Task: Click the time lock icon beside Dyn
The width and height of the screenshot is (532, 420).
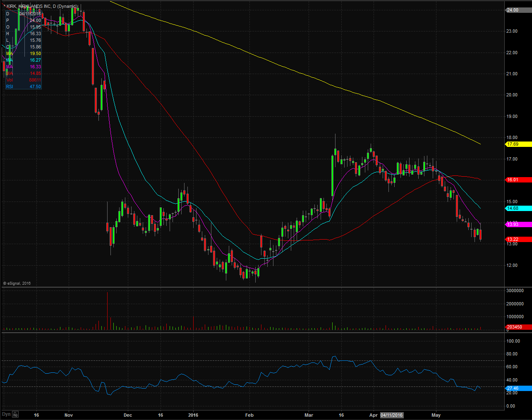Action: click(x=15, y=414)
